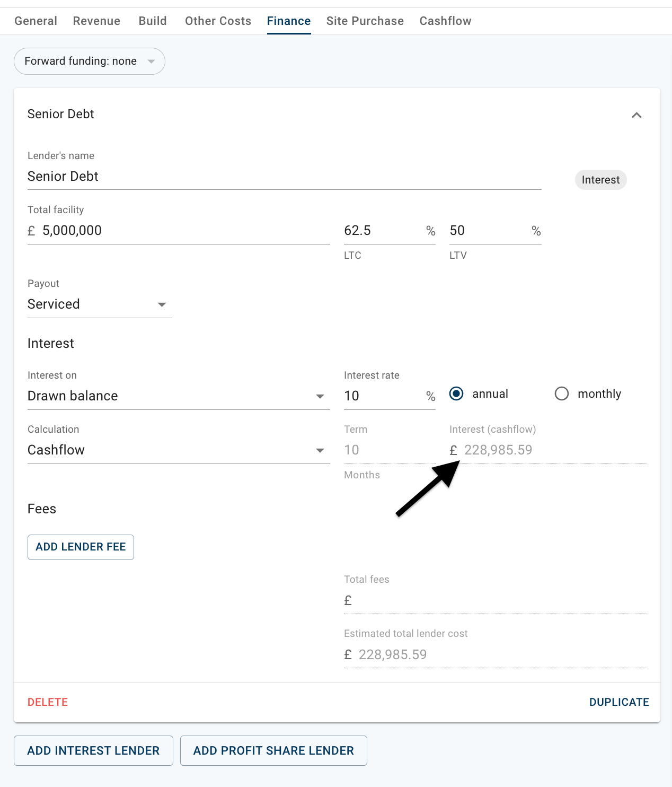Viewport: 672px width, 787px height.
Task: Click ADD LENDER FEE
Action: (x=81, y=547)
